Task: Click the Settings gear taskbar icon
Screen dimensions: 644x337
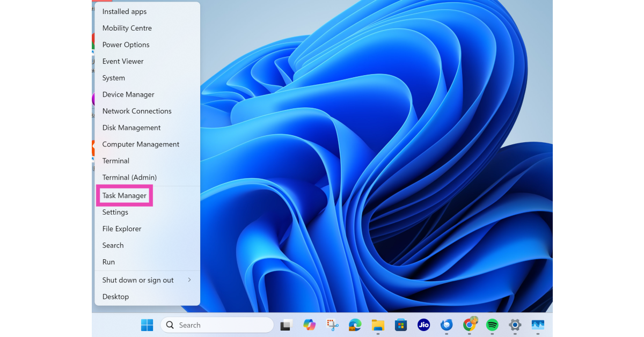Action: [515, 325]
